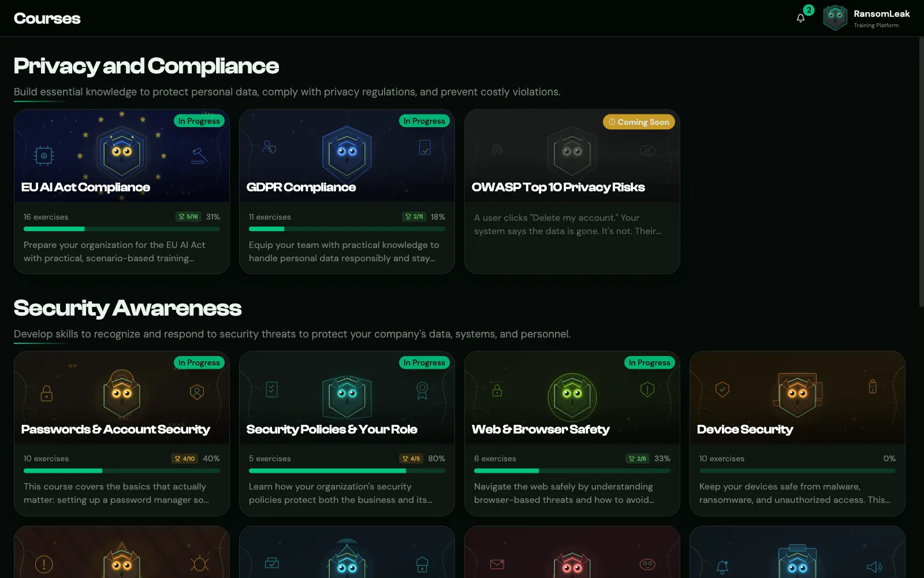Screen dimensions: 924x578
Task: Click the padlock icon on Passwords card
Action: click(47, 393)
